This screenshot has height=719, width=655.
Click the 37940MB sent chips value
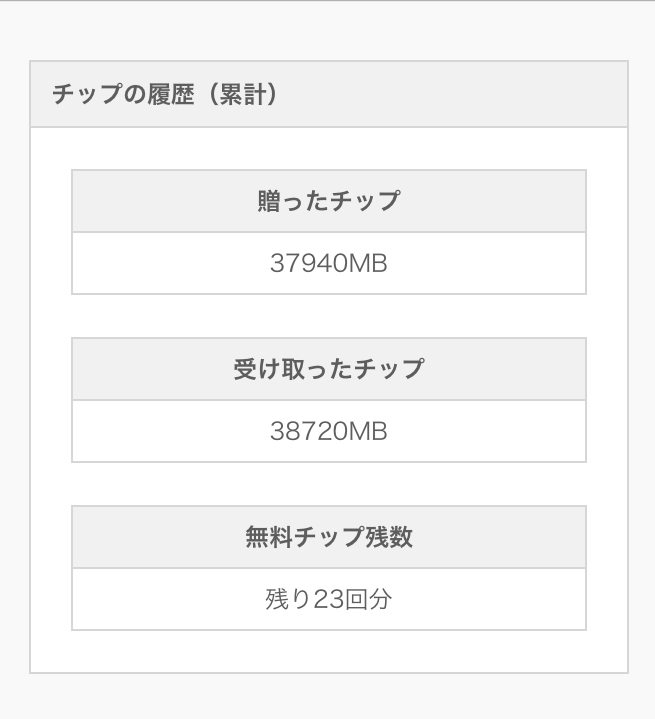click(328, 264)
